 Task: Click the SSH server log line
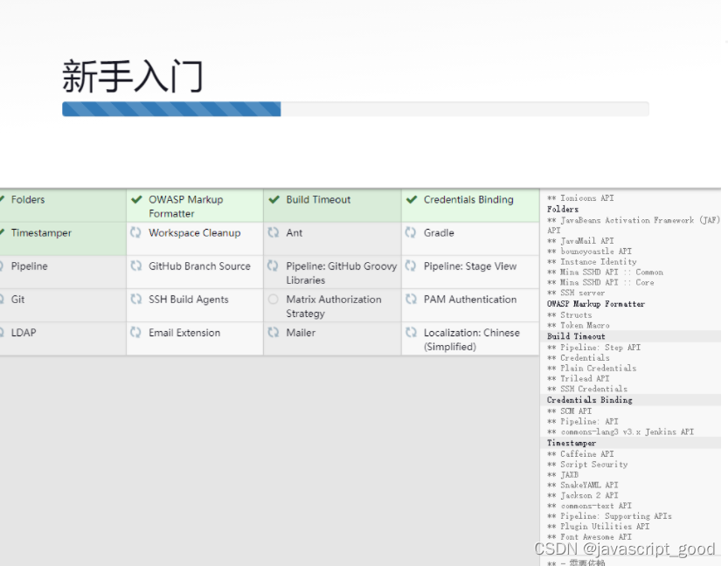576,293
